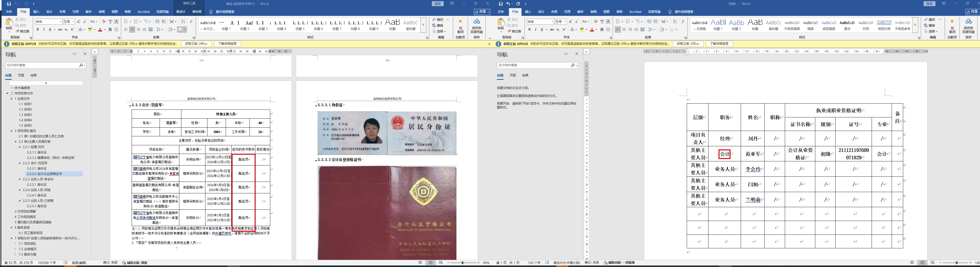Open the numbering list dropdown in 文档1 window
Viewport: 980px width, 267px height.
click(632, 22)
